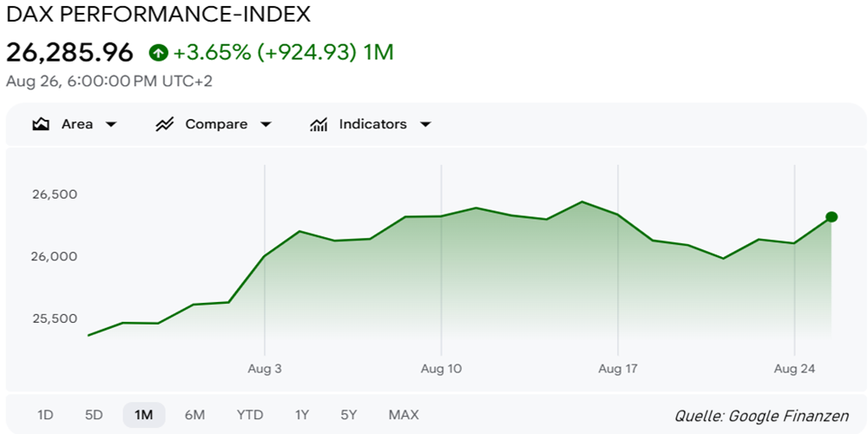The image size is (868, 434).
Task: Click the Aug 24 date label
Action: pos(794,369)
